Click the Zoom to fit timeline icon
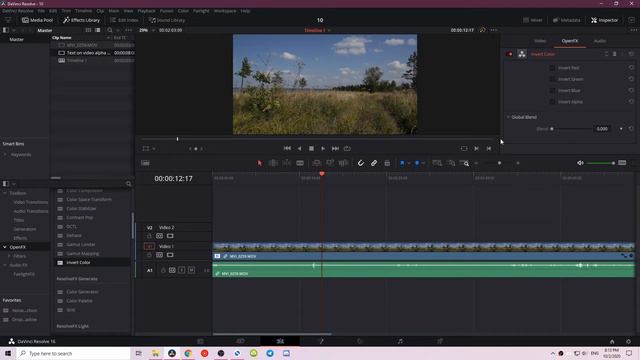The height and width of the screenshot is (360, 640). 437,163
